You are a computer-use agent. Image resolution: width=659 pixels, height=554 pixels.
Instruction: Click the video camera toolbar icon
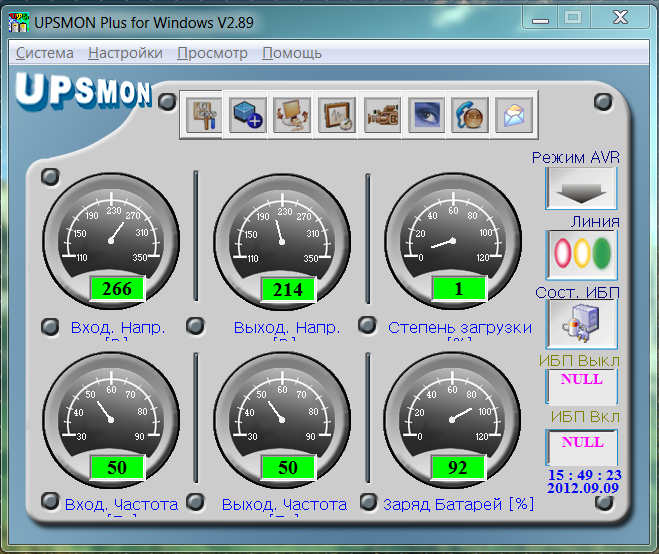click(382, 115)
